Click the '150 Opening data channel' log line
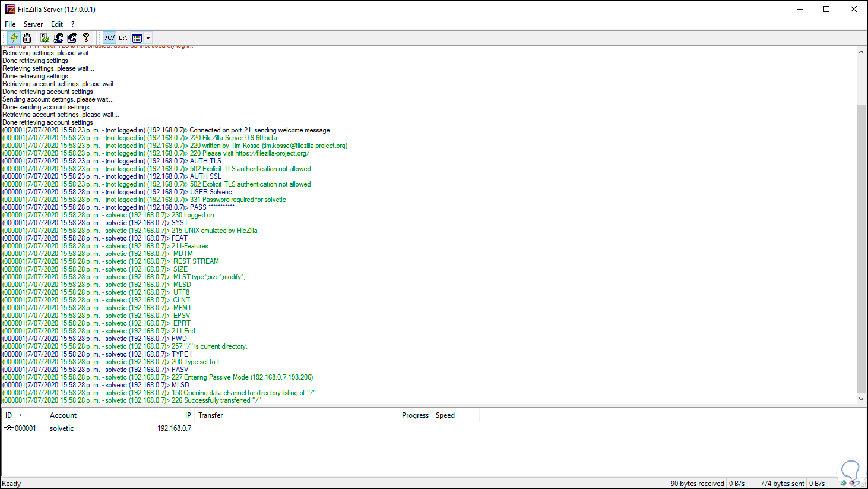Image resolution: width=868 pixels, height=489 pixels. coord(159,393)
